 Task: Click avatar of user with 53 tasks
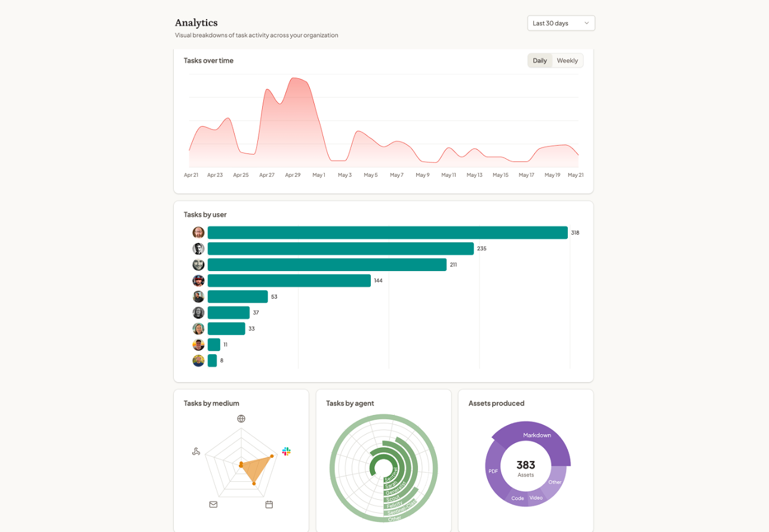[x=198, y=297]
